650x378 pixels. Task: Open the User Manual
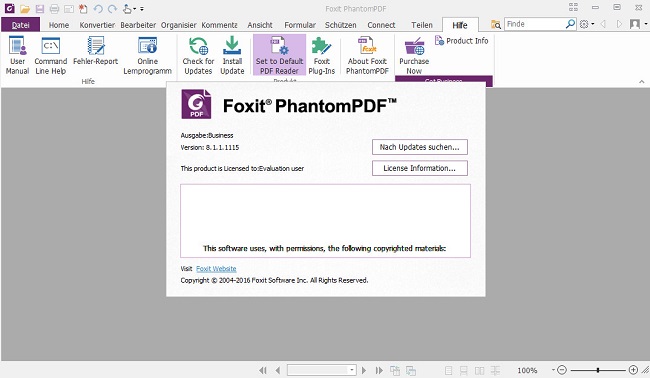coord(17,55)
